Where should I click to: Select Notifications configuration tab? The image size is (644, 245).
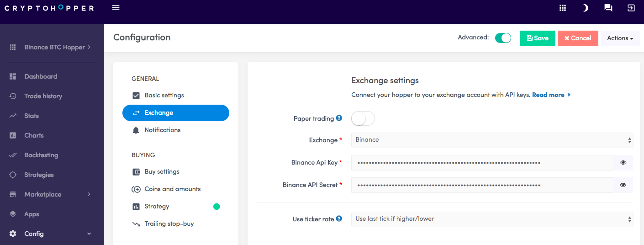[x=176, y=130]
